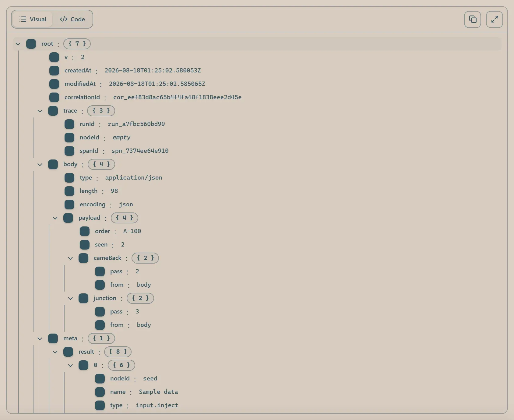Click the square marker beside createdAt
514x420 pixels.
pos(54,71)
